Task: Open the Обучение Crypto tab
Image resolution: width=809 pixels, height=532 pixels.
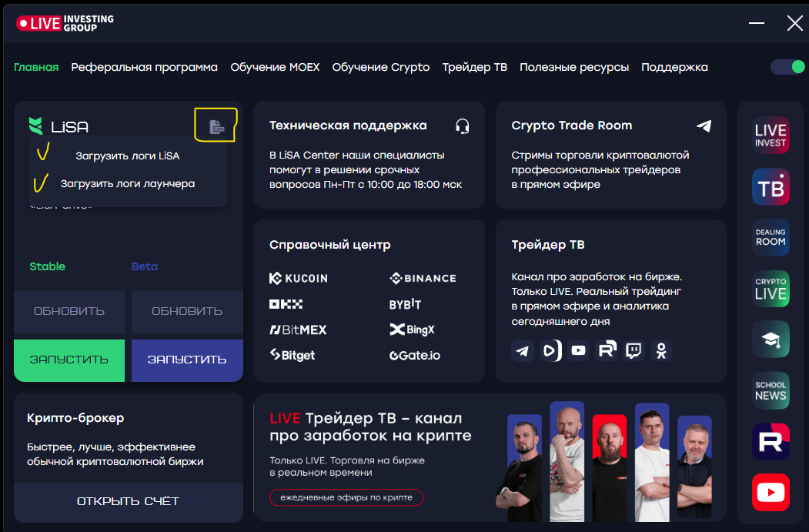Action: (x=380, y=67)
